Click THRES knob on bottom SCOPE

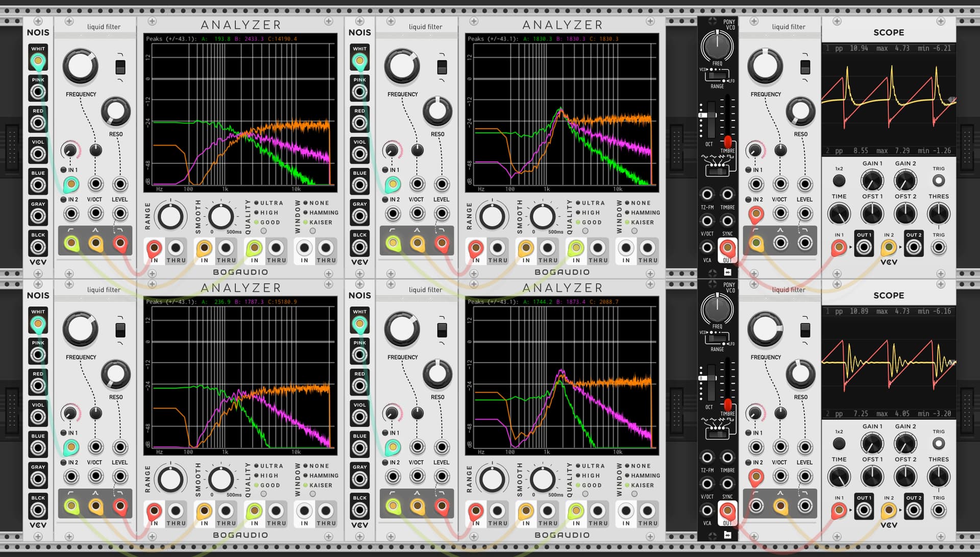click(938, 477)
